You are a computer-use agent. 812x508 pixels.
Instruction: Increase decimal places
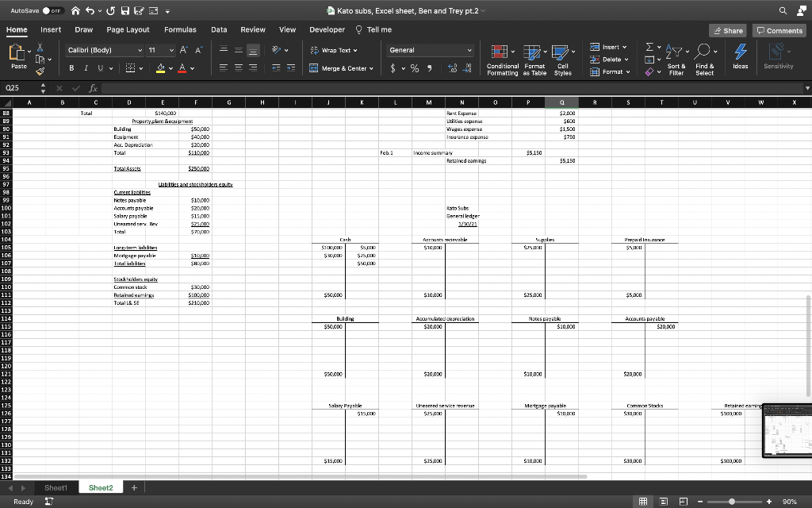coord(452,68)
